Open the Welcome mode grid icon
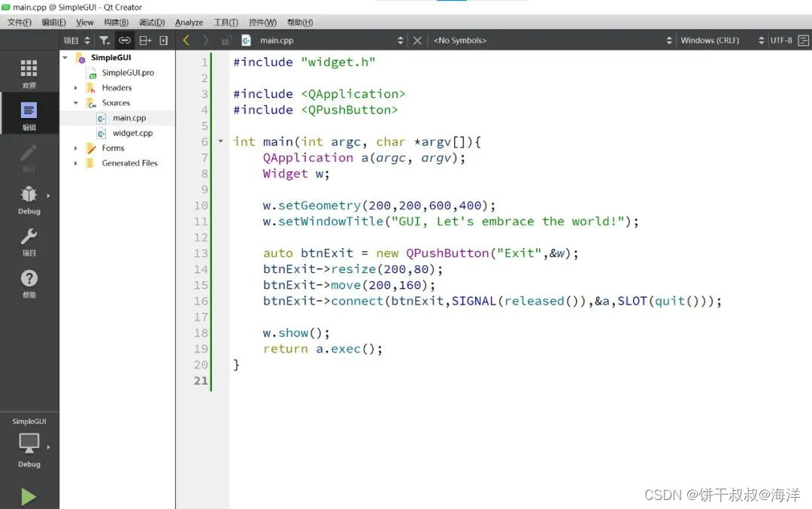Image resolution: width=812 pixels, height=509 pixels. click(x=29, y=68)
